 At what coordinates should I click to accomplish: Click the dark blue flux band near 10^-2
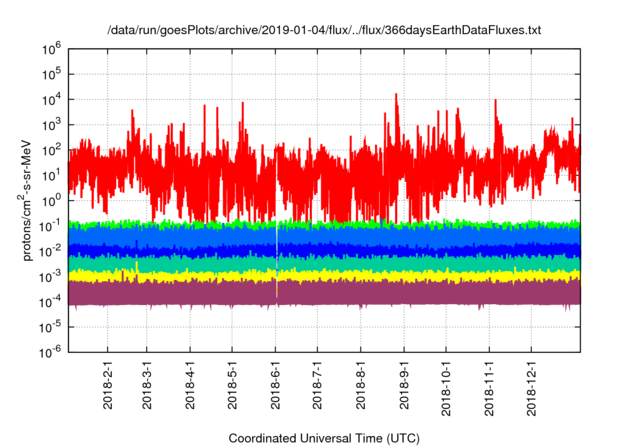point(324,251)
